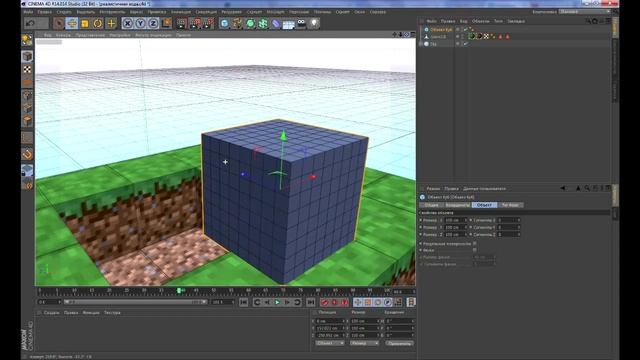This screenshot has width=640, height=360.
Task: Add a Light bulb object
Action: click(x=314, y=23)
